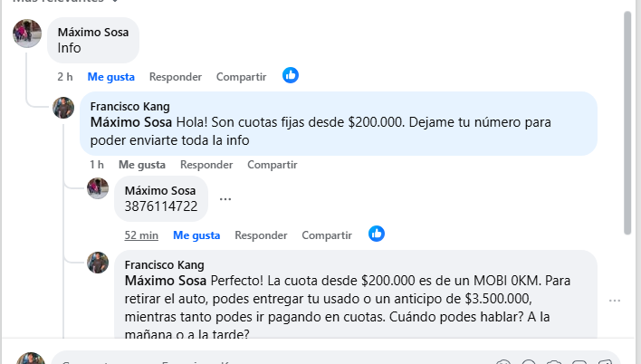The width and height of the screenshot is (641, 364).
Task: Click "Responder" under Francisco Kang's "Hola!" reply
Action: [x=206, y=165]
